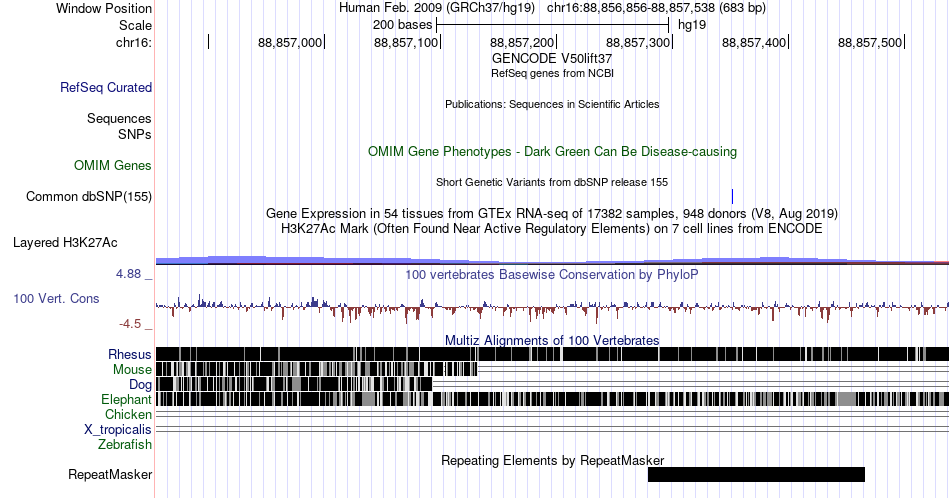This screenshot has width=950, height=498.
Task: Click the -4.5 PhyloP lower scale value
Action: (130, 324)
